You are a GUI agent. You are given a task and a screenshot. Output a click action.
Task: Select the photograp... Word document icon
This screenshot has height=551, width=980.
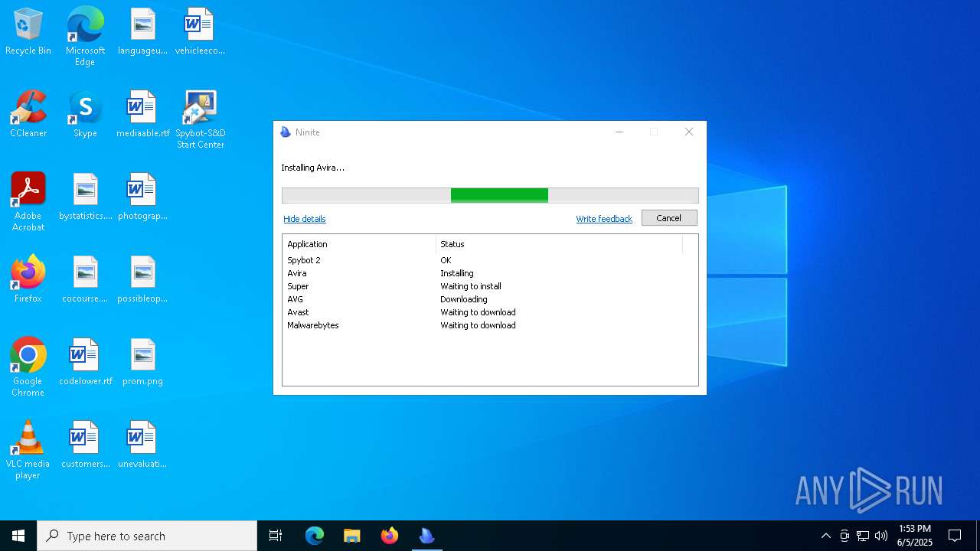coord(142,197)
